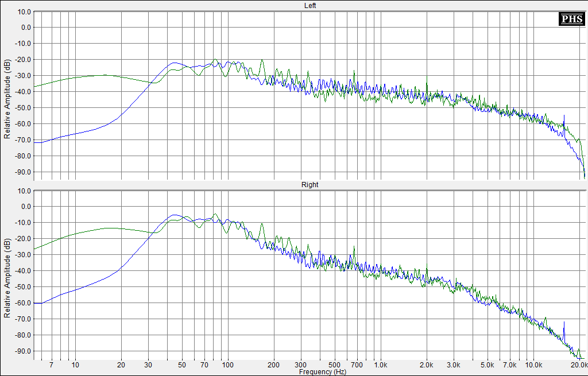588x376 pixels.
Task: Select the Right channel plot title
Action: [310, 185]
